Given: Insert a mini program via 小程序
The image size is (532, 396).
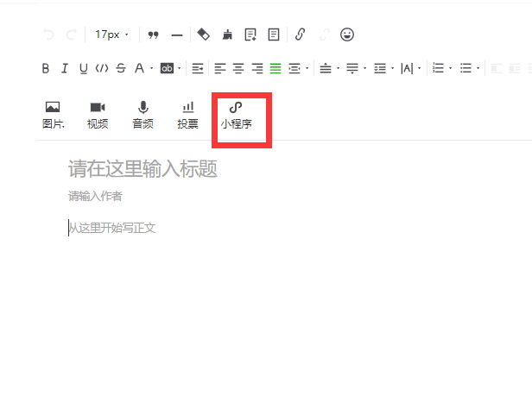Looking at the screenshot, I should click(237, 116).
